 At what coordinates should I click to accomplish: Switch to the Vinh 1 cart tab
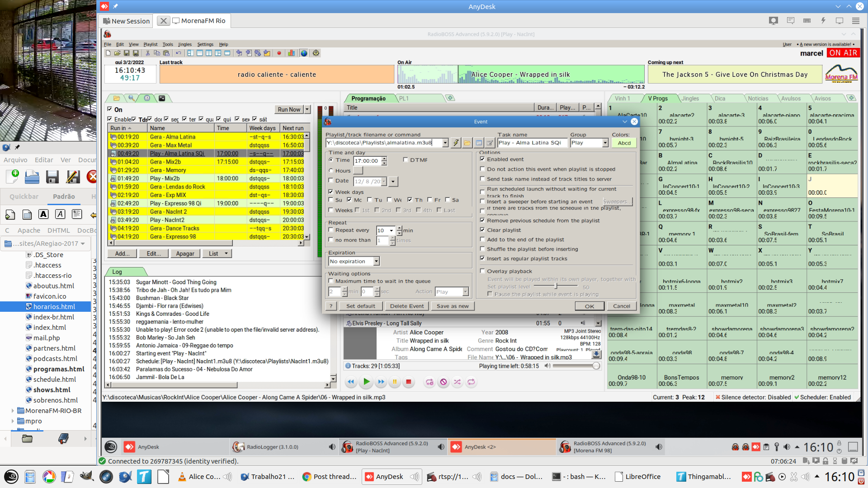coord(622,99)
